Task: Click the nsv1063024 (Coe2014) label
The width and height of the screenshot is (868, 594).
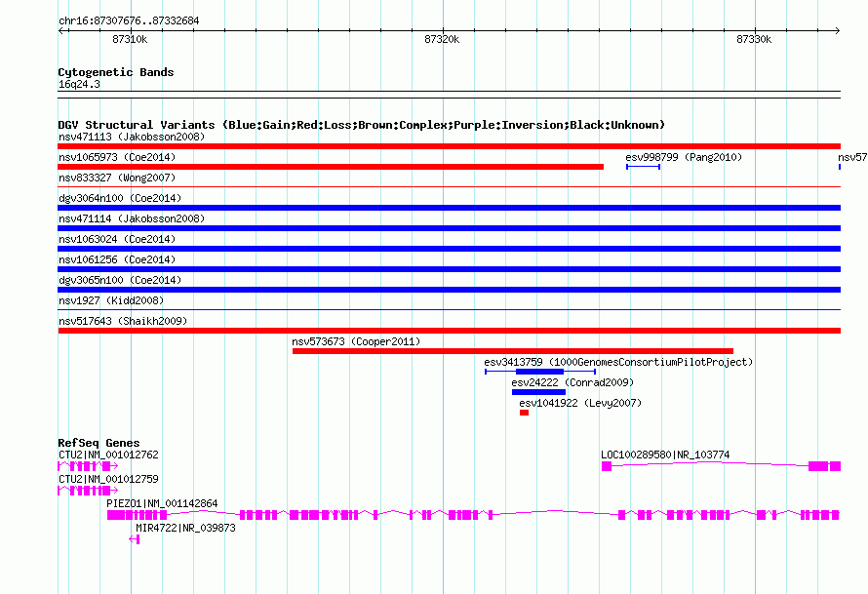Action: [117, 239]
